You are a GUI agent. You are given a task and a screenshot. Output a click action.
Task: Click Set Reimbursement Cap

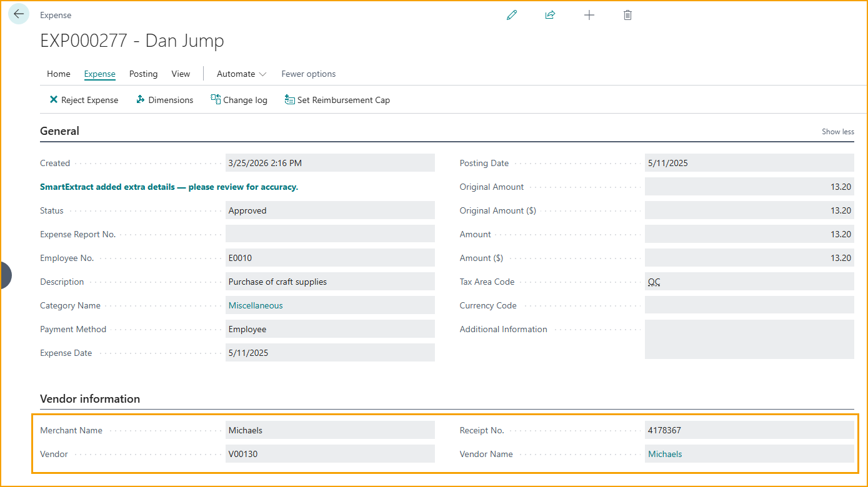[x=337, y=100]
